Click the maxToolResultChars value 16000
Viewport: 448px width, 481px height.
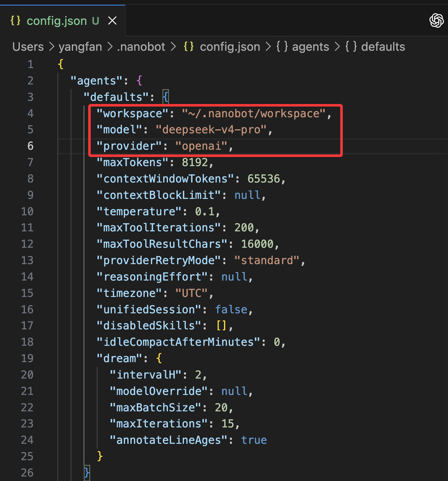click(257, 244)
